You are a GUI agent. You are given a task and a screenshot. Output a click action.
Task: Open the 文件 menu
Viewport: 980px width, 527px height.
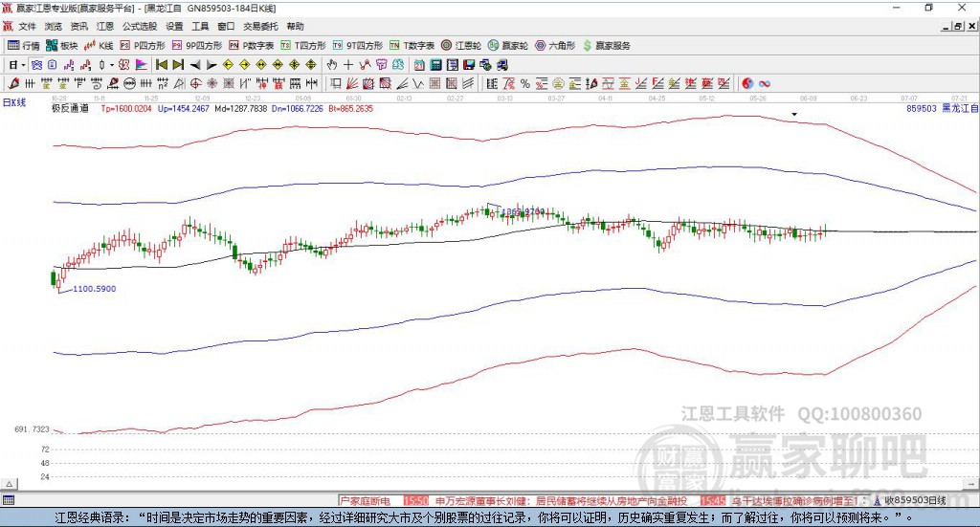pyautogui.click(x=27, y=26)
